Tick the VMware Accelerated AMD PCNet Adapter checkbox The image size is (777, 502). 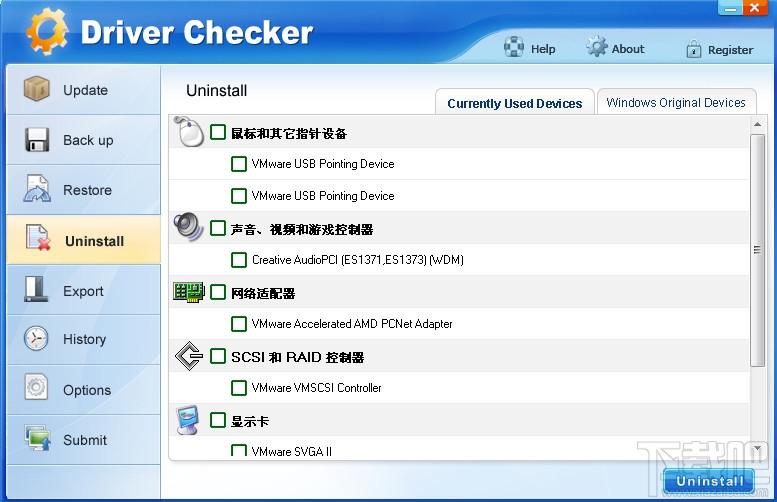coord(239,324)
